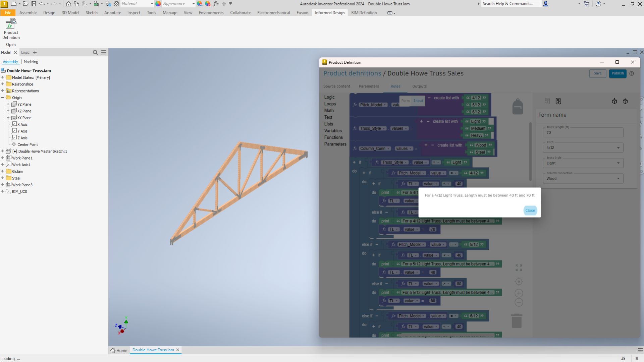Open the fx Parameters icon in top toolbar
Image resolution: width=644 pixels, height=362 pixels.
pos(216,4)
